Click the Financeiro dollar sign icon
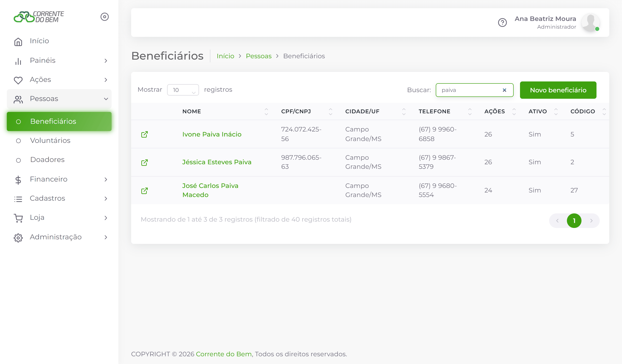 pyautogui.click(x=18, y=180)
